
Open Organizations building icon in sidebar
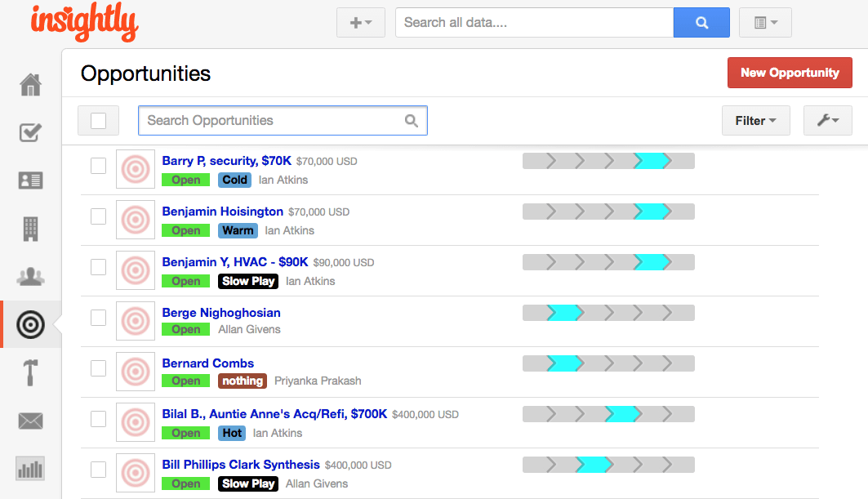coord(30,229)
